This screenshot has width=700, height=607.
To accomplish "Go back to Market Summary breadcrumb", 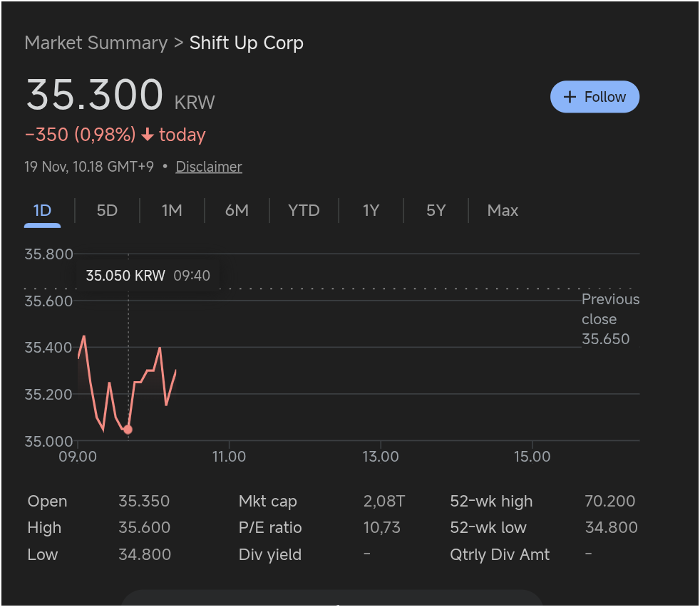I will 96,43.
